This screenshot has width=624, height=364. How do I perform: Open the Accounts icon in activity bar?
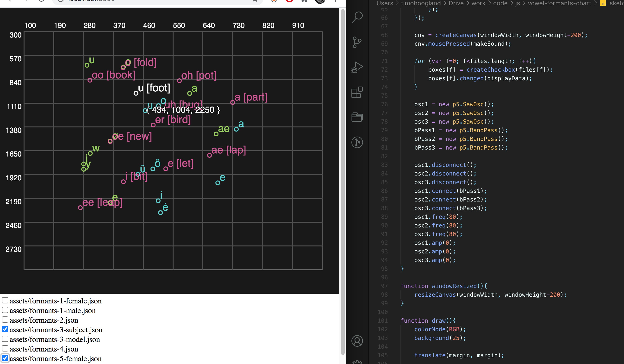pyautogui.click(x=357, y=341)
